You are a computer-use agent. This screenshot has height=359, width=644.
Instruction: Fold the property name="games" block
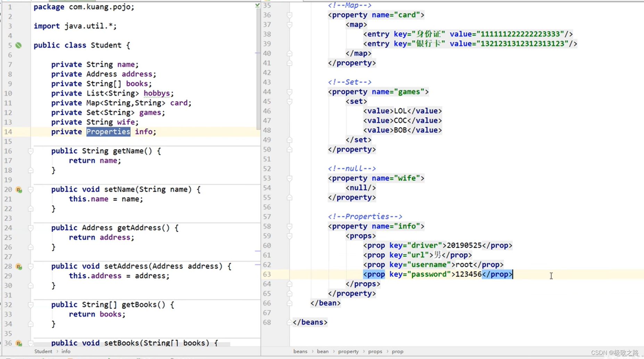(x=289, y=92)
